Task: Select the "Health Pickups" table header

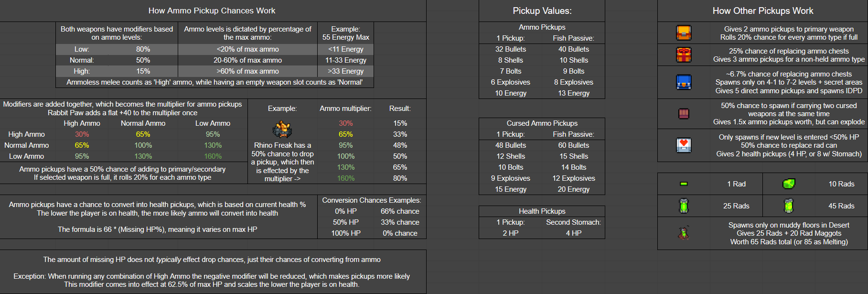Action: 542,211
